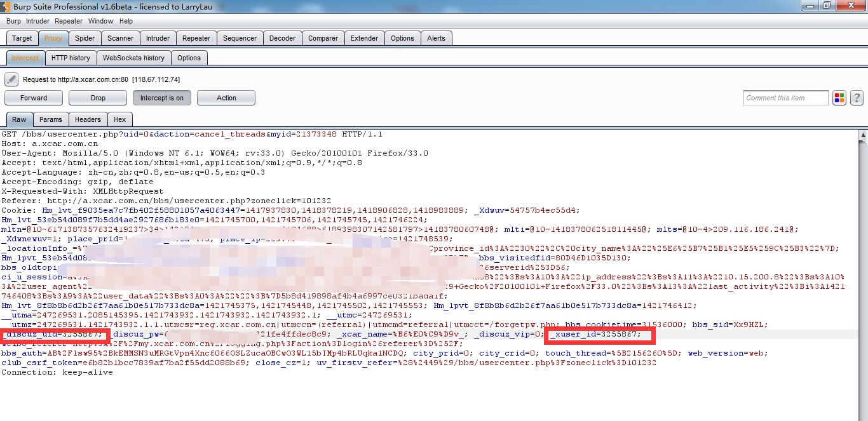Select the Params view tab
This screenshot has height=421, width=868.
[x=51, y=119]
